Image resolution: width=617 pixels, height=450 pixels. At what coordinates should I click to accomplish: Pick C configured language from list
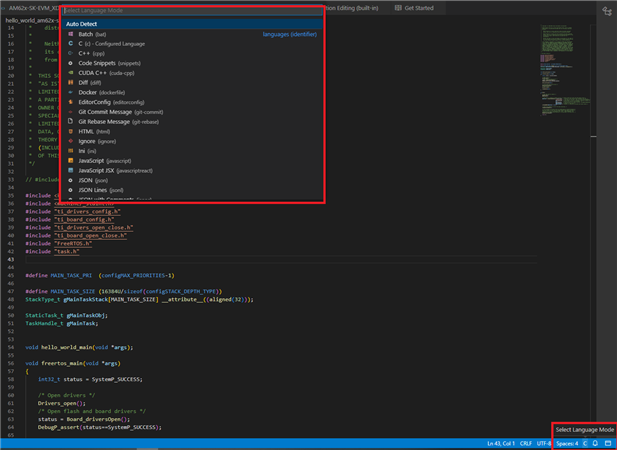click(192, 44)
